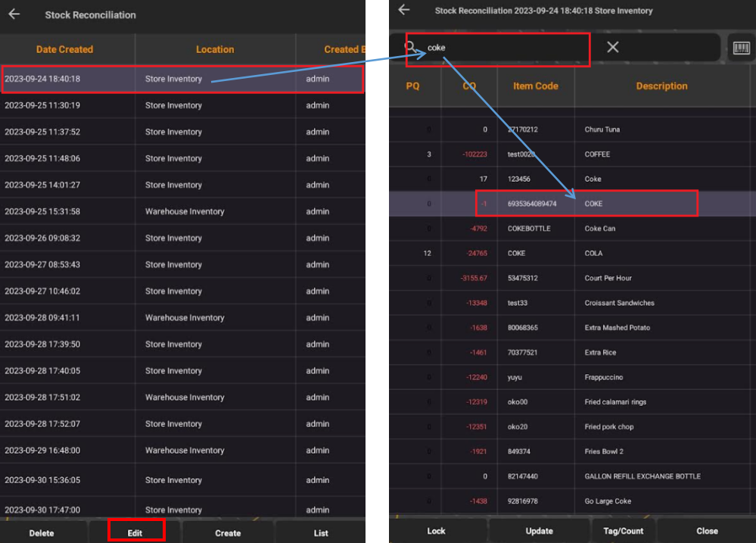Click the magnifier search icon

click(x=411, y=48)
